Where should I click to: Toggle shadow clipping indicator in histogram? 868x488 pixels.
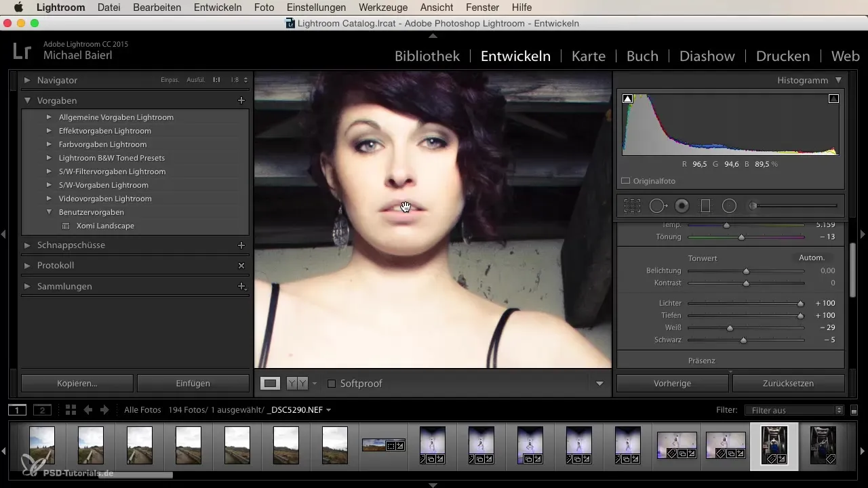coord(628,99)
